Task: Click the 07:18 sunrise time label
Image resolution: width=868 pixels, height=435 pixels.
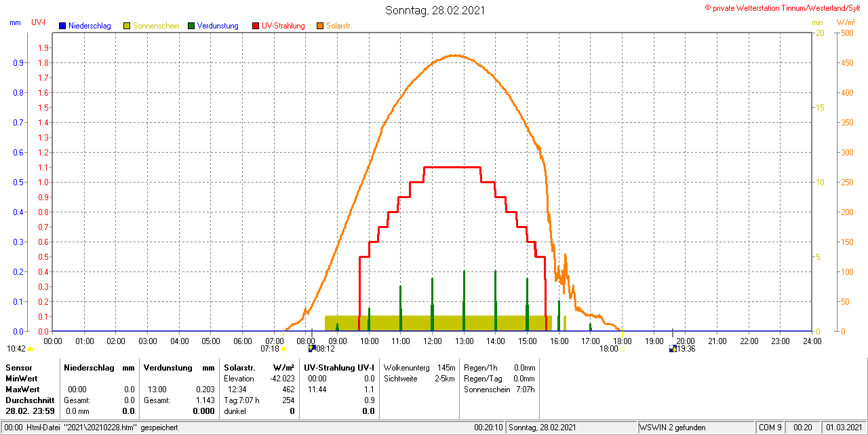Action: (x=270, y=349)
